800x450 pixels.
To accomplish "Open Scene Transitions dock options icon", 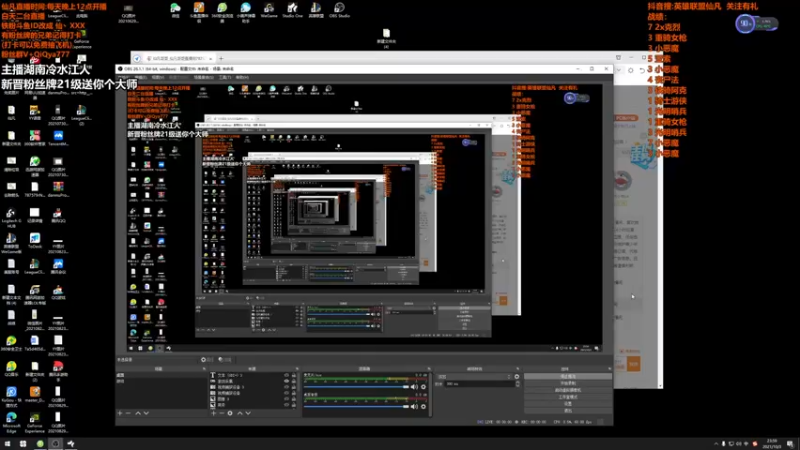I will (x=518, y=368).
